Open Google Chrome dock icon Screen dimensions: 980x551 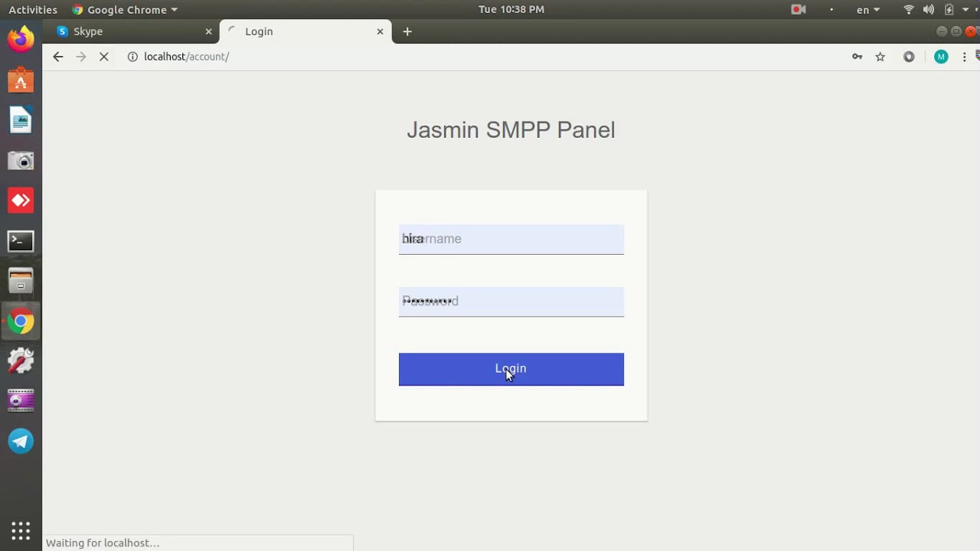pos(21,321)
